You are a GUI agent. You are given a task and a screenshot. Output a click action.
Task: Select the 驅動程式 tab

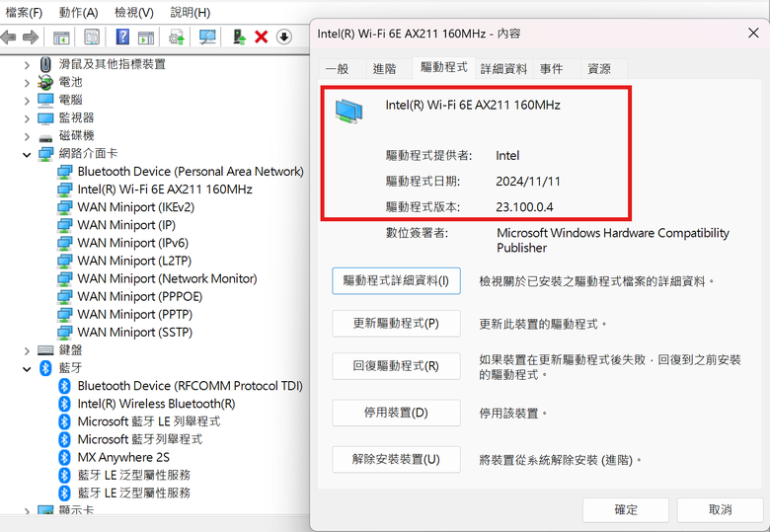pyautogui.click(x=444, y=67)
